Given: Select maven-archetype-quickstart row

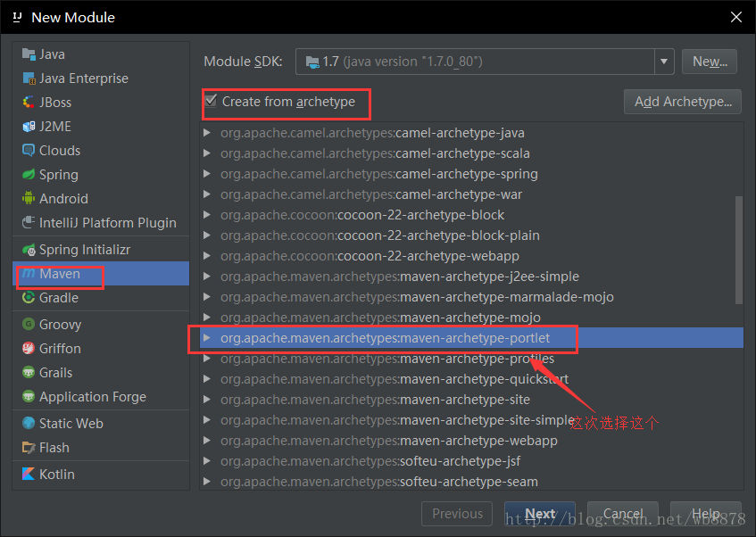Looking at the screenshot, I should tap(471, 379).
